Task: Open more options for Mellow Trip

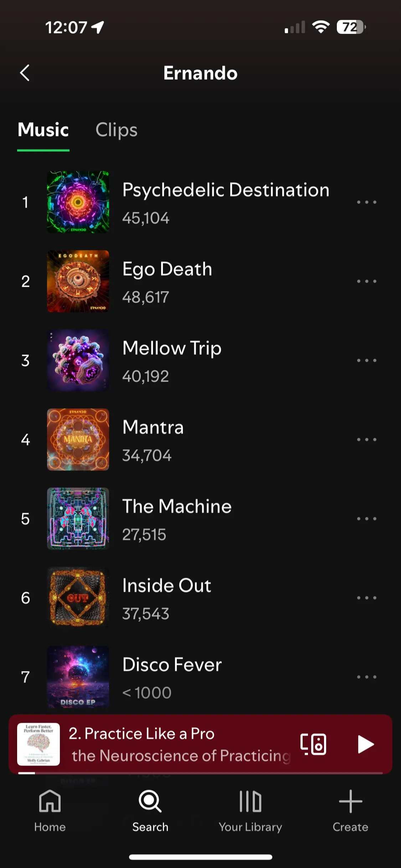Action: [x=367, y=360]
